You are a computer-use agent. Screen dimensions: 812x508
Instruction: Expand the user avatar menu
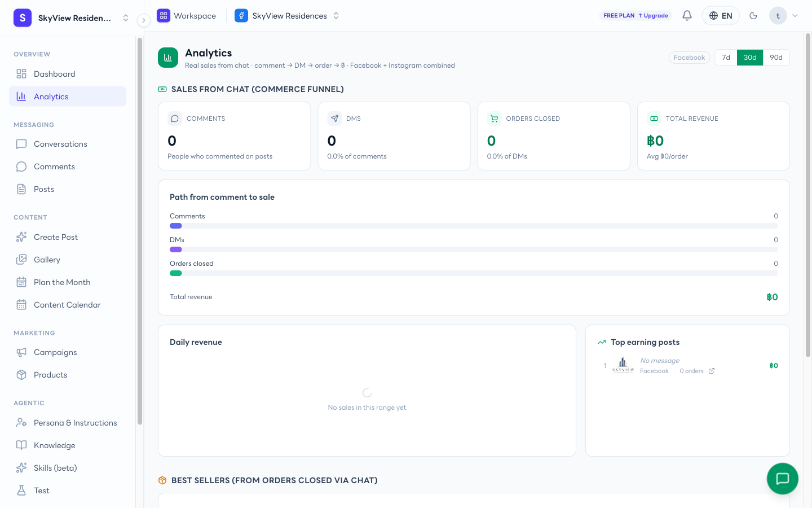784,16
